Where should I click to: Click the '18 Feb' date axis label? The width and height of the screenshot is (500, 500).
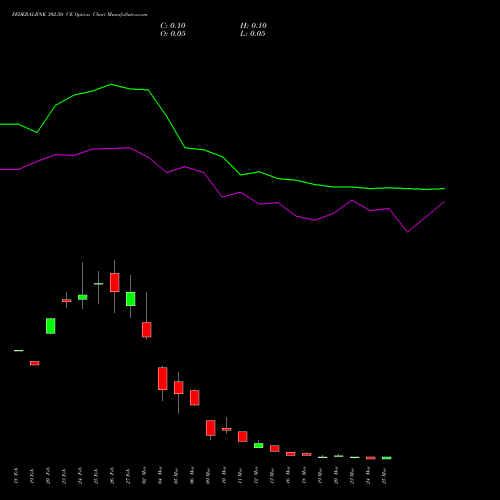pyautogui.click(x=16, y=476)
